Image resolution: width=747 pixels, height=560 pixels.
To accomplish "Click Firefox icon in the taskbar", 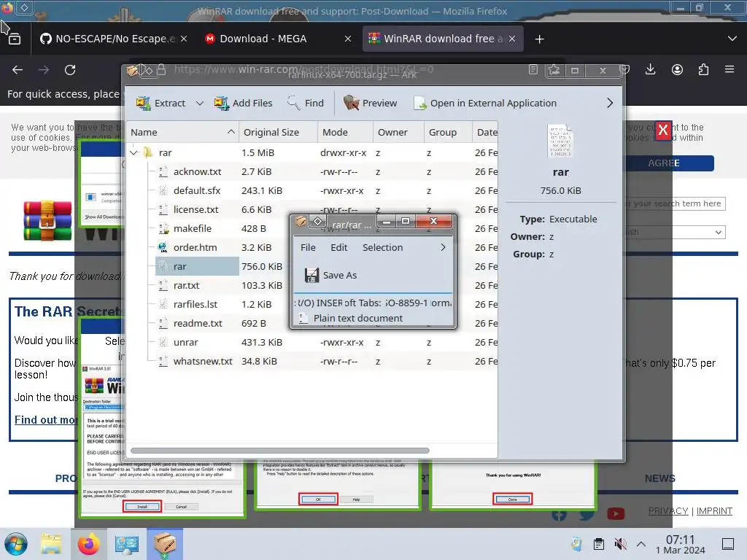I will (88, 544).
